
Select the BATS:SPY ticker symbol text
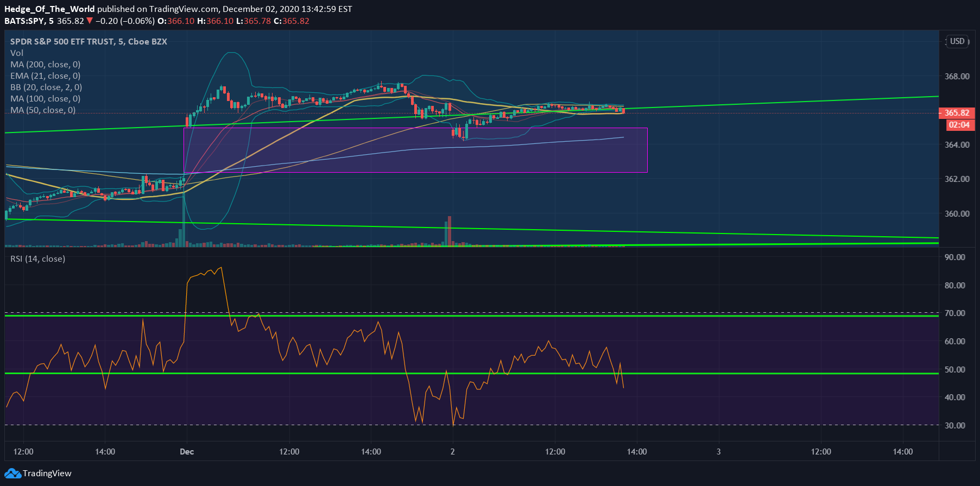[x=24, y=21]
